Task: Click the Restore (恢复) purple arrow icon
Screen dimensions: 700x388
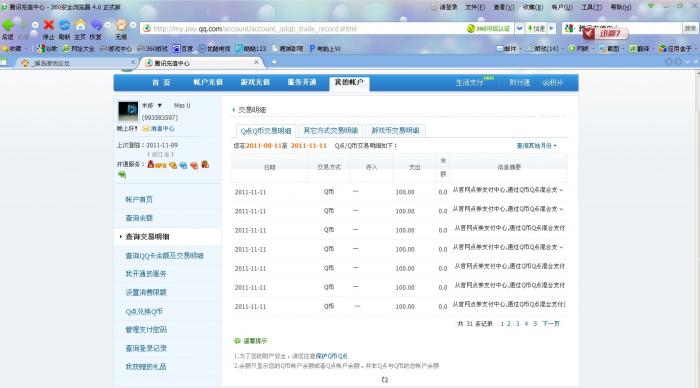Action: [x=96, y=25]
